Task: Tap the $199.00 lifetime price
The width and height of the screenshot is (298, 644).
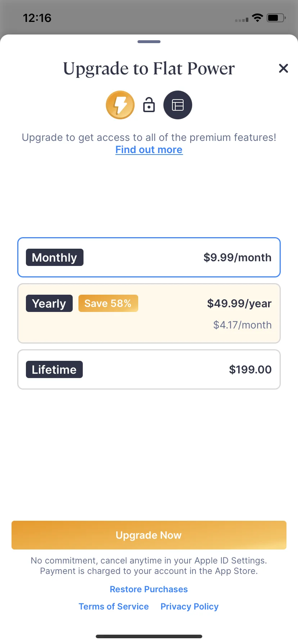Action: click(x=250, y=369)
